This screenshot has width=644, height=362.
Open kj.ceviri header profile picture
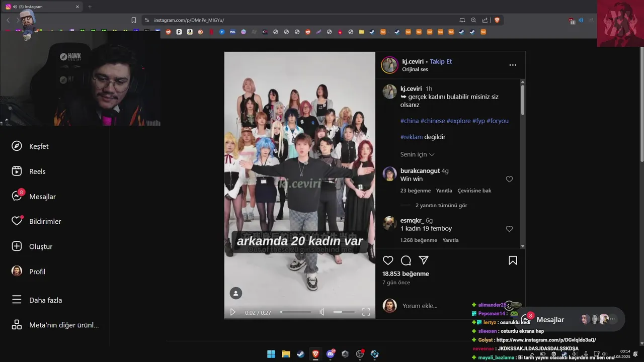(389, 65)
